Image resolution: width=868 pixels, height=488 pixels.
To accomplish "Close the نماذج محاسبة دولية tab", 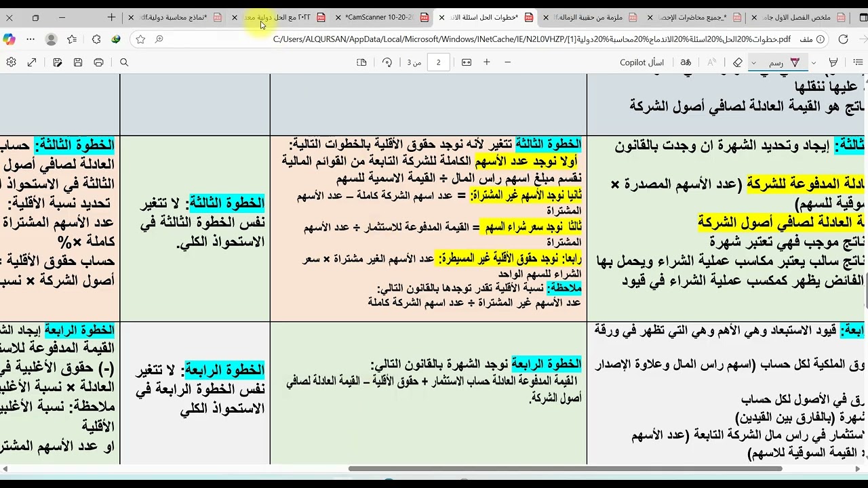I will [x=131, y=17].
